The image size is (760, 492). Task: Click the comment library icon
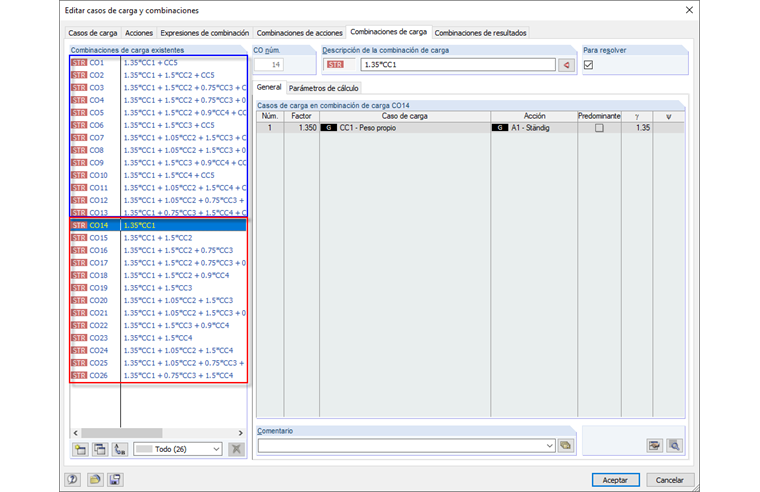[566, 445]
